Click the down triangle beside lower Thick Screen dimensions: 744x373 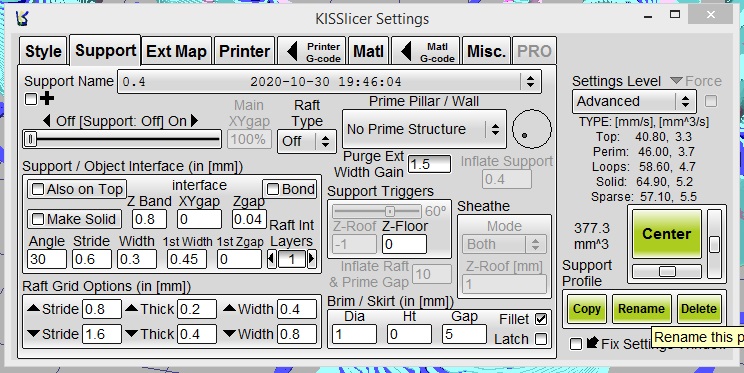(x=131, y=334)
